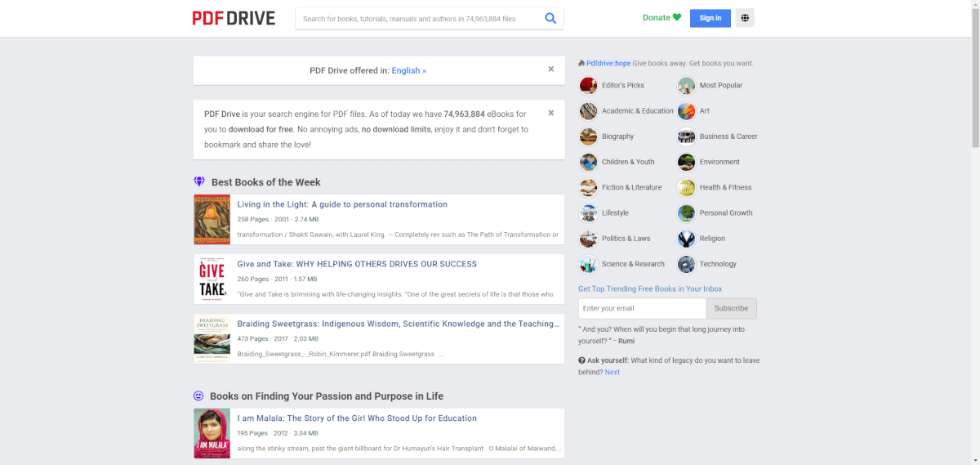Click the Subscribe button
Image resolution: width=980 pixels, height=465 pixels.
tap(731, 309)
